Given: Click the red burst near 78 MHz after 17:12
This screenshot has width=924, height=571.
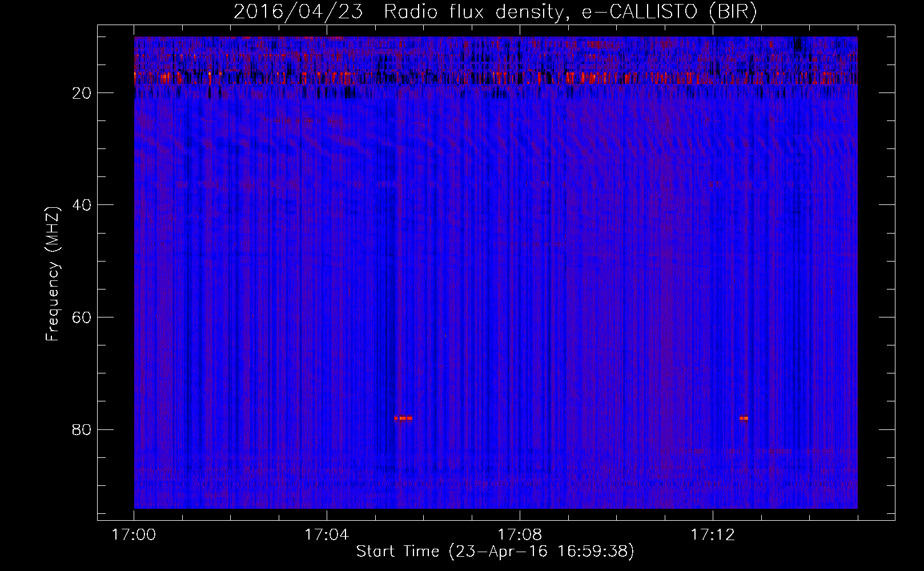Looking at the screenshot, I should (744, 418).
